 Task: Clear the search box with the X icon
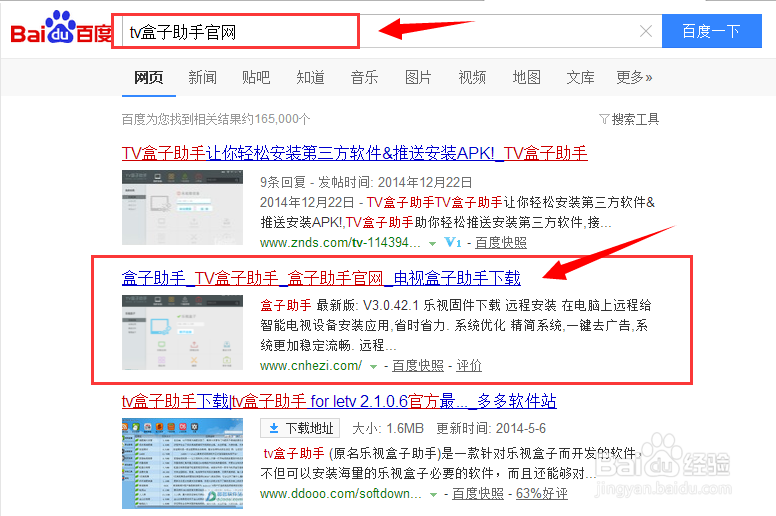(x=646, y=32)
